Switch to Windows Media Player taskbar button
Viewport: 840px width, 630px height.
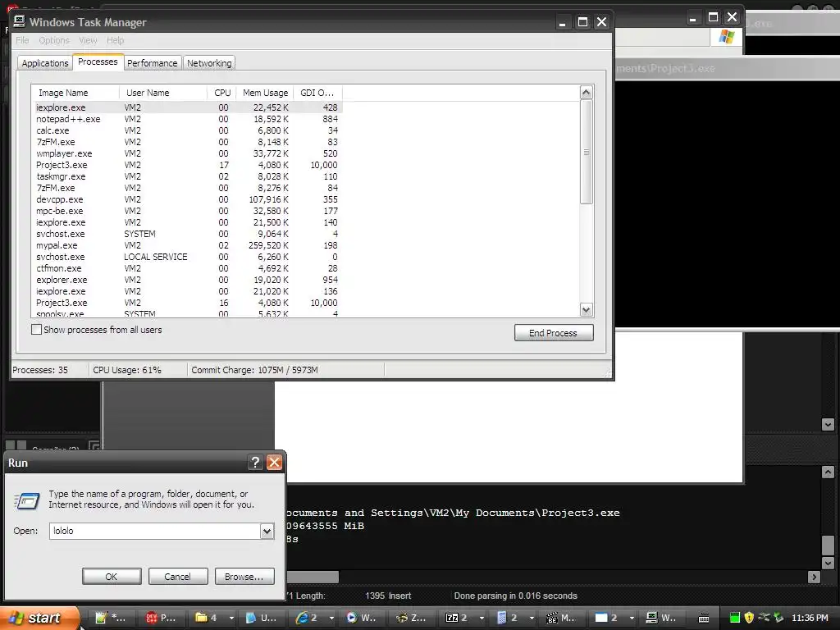pyautogui.click(x=361, y=618)
